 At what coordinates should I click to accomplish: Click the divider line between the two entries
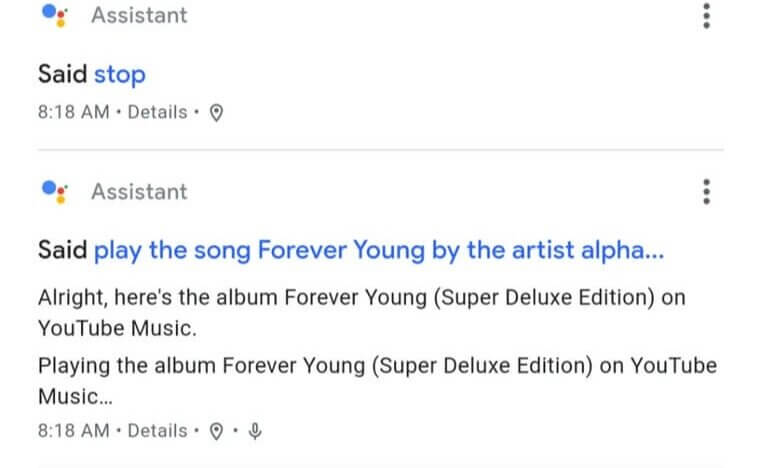coord(380,150)
